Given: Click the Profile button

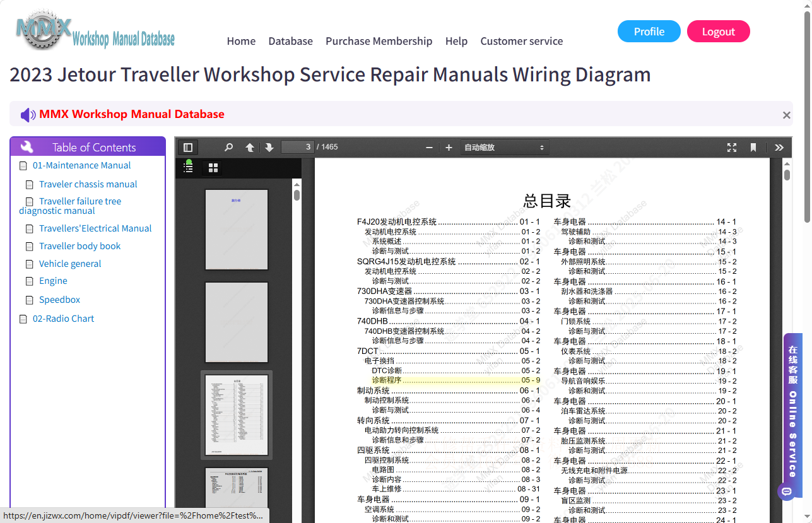Looking at the screenshot, I should click(649, 32).
